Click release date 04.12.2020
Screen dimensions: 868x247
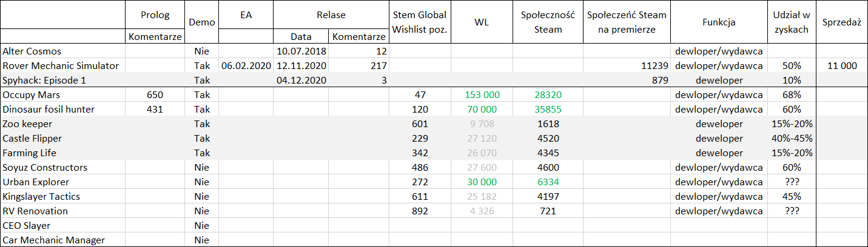coord(301,81)
